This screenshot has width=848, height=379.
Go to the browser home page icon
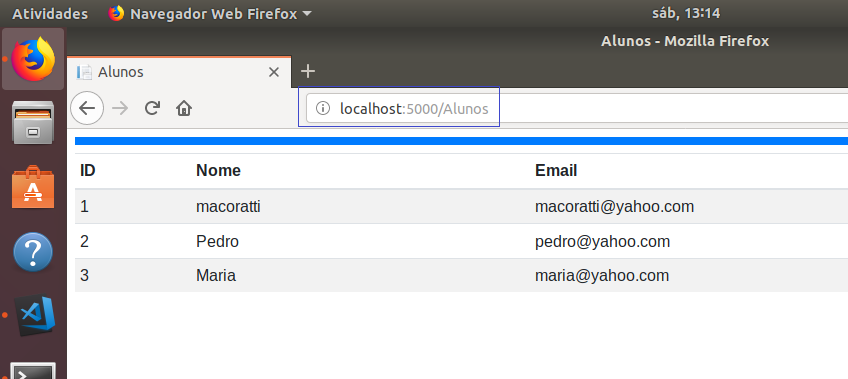coord(184,109)
